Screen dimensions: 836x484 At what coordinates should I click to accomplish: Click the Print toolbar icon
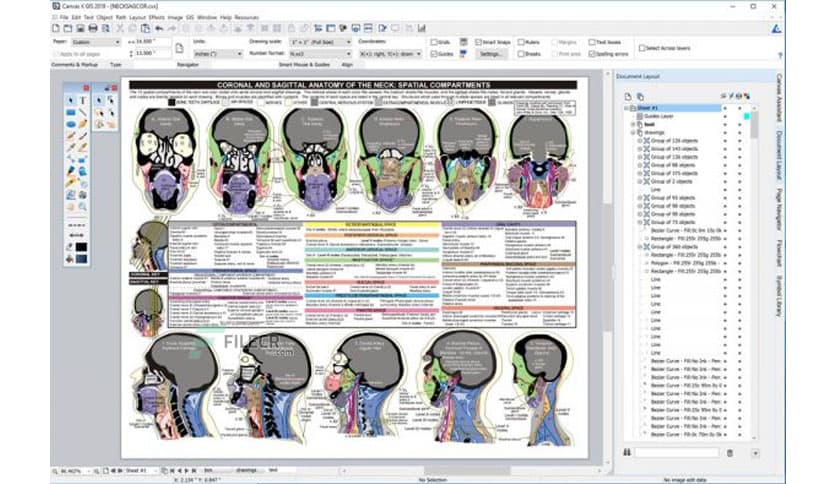(x=93, y=28)
